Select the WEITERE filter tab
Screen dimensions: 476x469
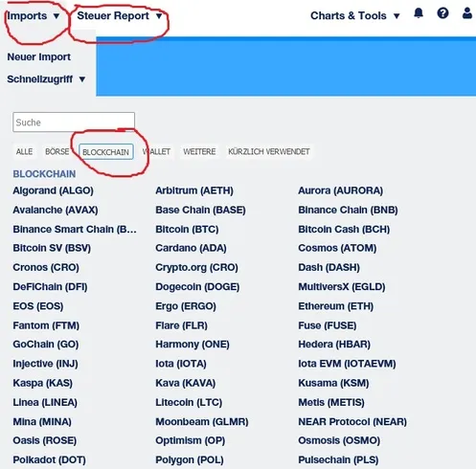coord(199,151)
